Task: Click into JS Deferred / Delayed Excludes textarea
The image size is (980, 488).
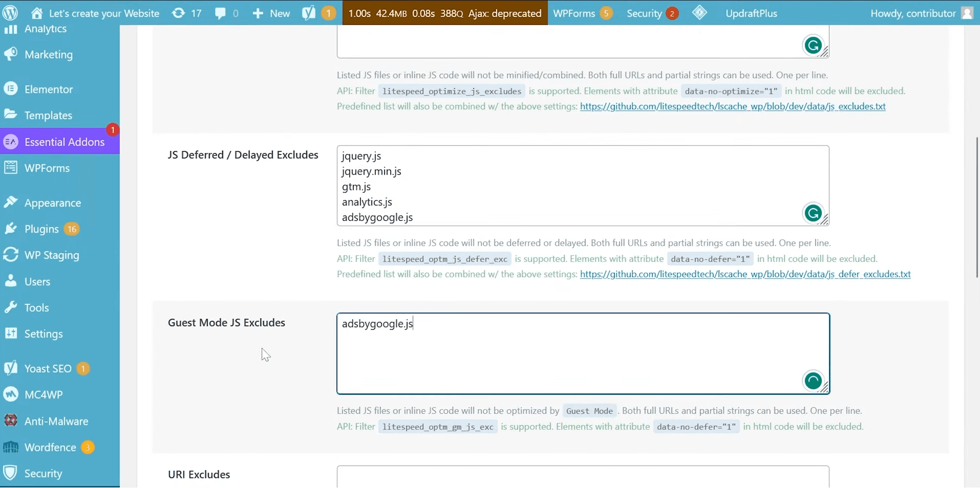Action: coord(583,186)
